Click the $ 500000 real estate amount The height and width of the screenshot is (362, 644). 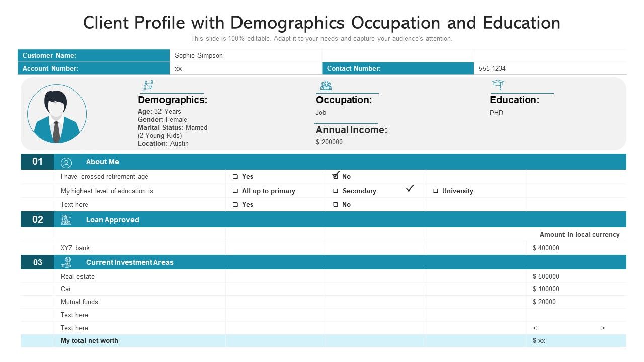pyautogui.click(x=546, y=277)
